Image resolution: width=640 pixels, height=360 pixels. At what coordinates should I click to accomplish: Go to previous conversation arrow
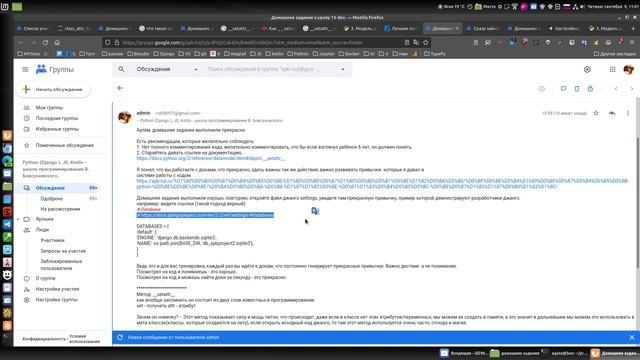(x=616, y=88)
